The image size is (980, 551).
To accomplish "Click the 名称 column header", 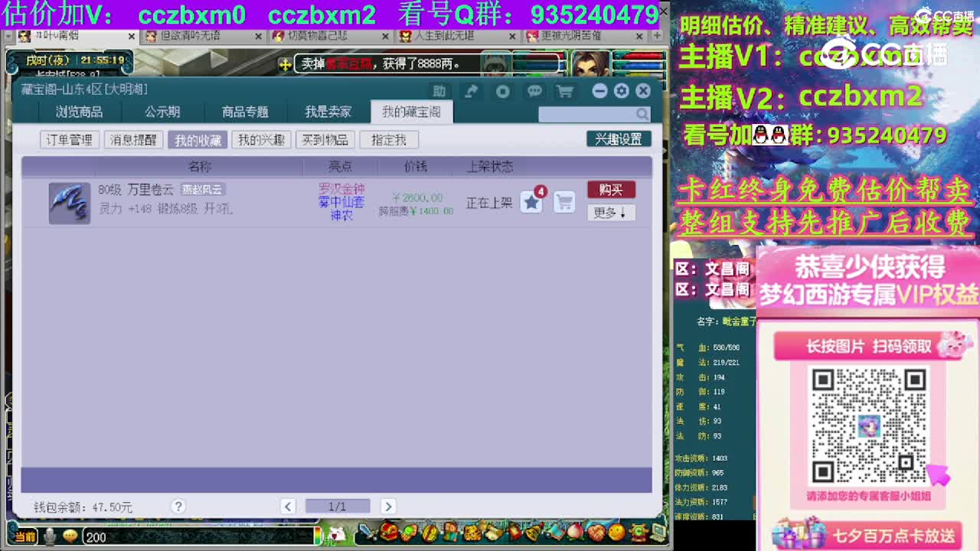I will (200, 166).
